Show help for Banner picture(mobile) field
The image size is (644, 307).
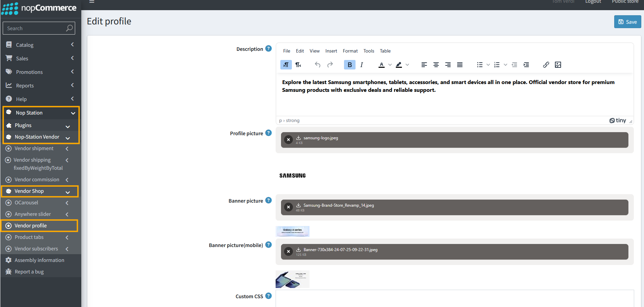click(x=269, y=245)
